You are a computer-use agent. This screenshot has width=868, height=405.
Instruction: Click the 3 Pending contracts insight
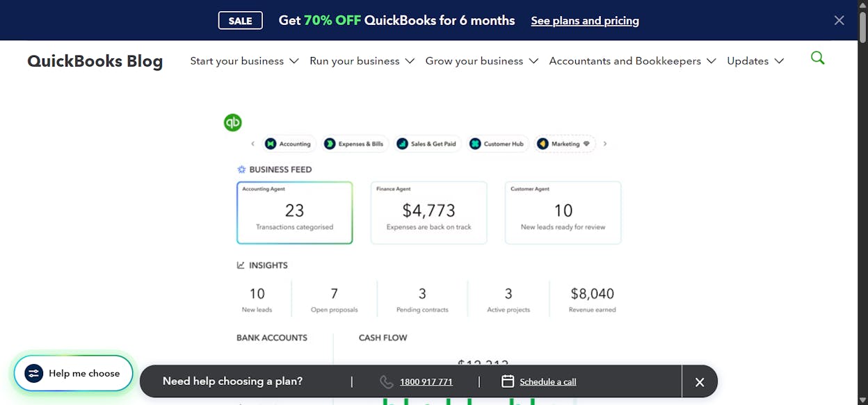click(x=422, y=299)
